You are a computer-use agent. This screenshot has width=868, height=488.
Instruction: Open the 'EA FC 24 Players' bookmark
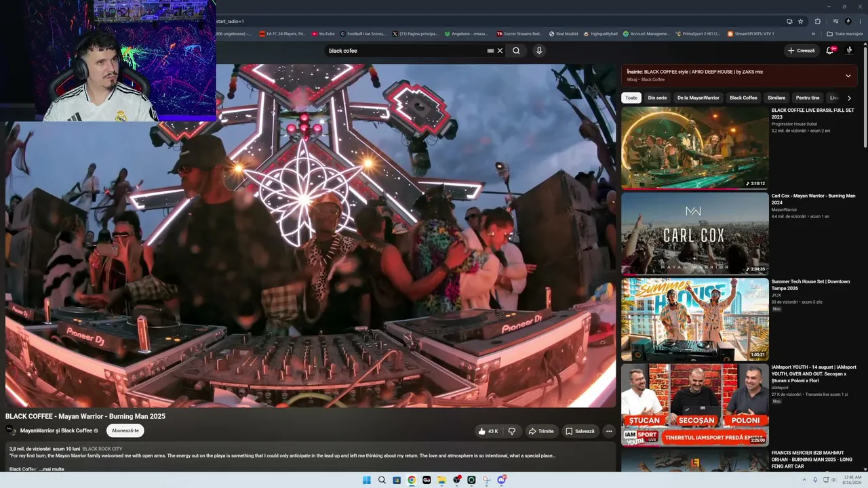click(283, 33)
